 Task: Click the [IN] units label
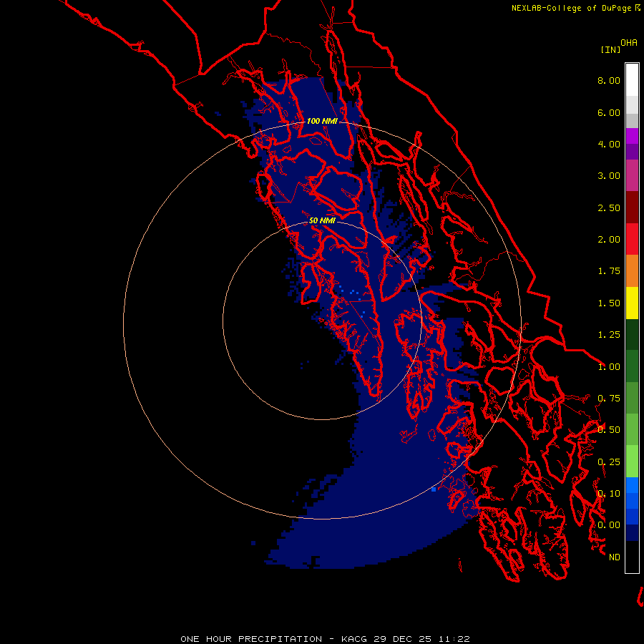(610, 49)
